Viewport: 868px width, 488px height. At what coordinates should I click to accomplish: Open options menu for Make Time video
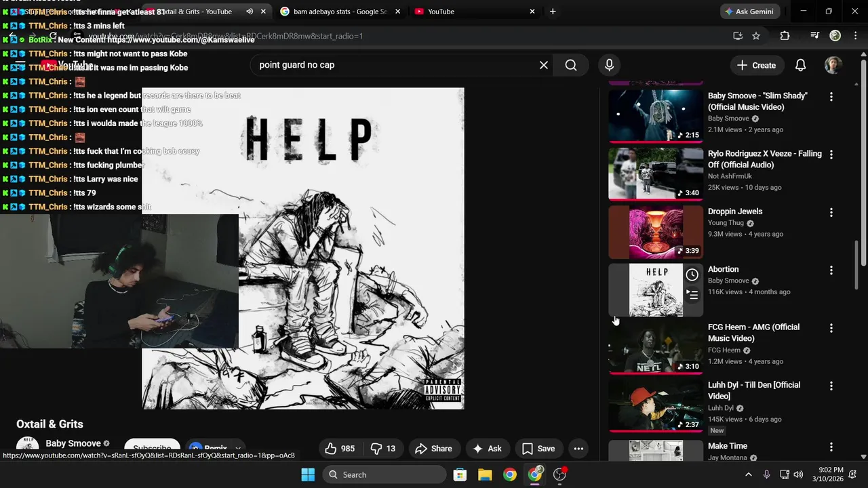pyautogui.click(x=831, y=447)
